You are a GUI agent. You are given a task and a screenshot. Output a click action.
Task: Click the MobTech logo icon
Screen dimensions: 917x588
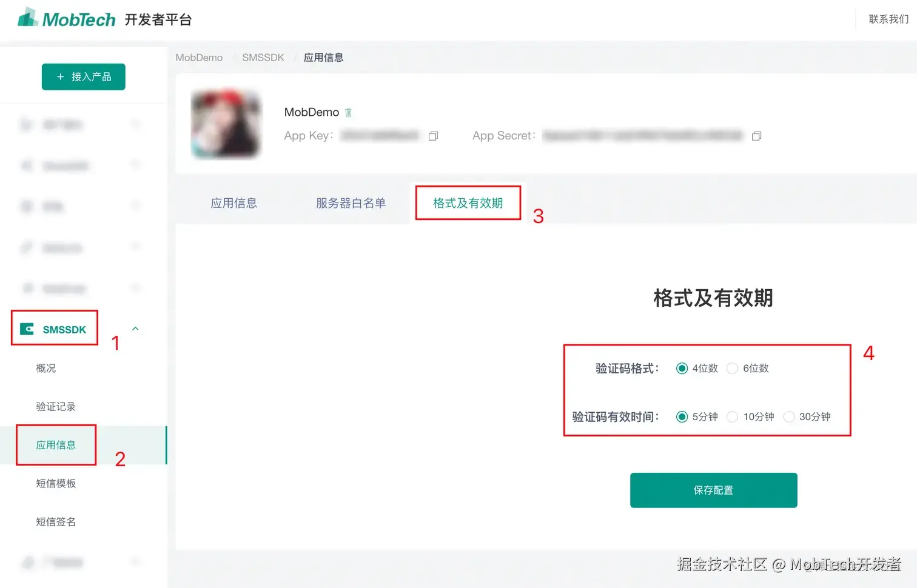tap(28, 18)
